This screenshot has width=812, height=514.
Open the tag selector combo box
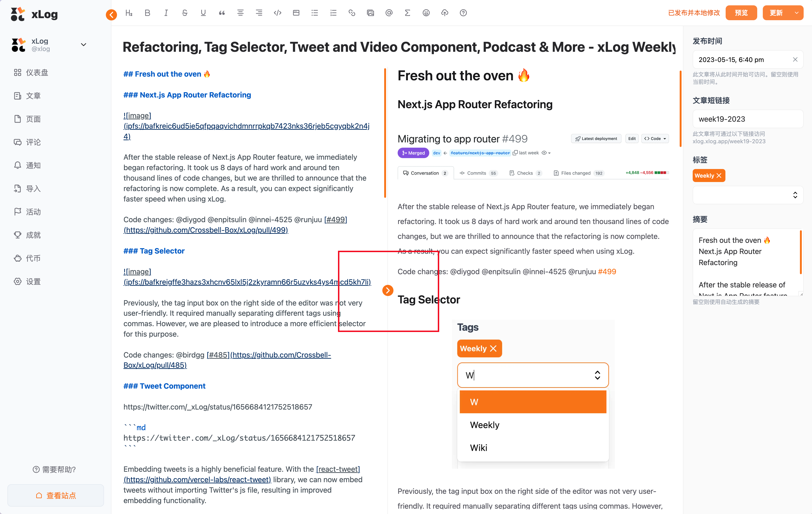(748, 195)
